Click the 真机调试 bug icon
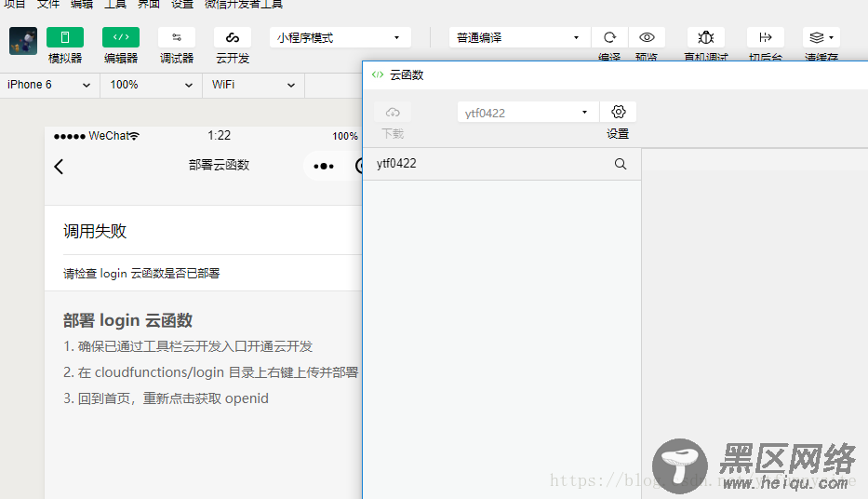Viewport: 868px width, 499px height. 706,37
